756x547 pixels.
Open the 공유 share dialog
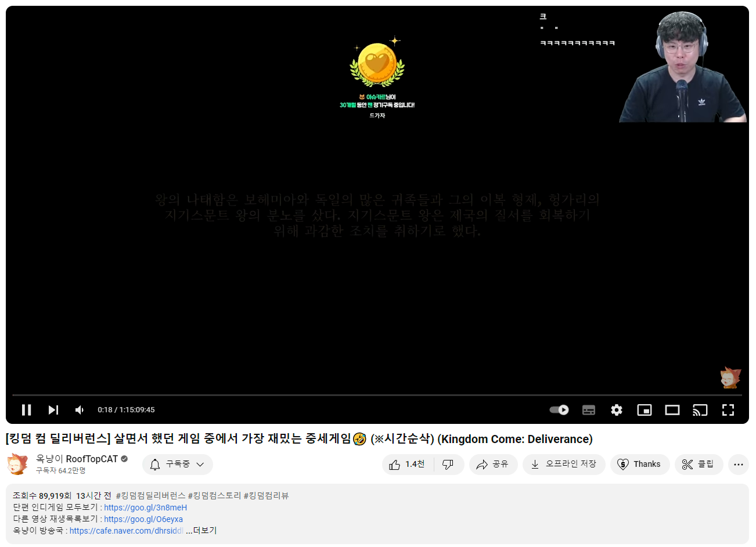493,465
